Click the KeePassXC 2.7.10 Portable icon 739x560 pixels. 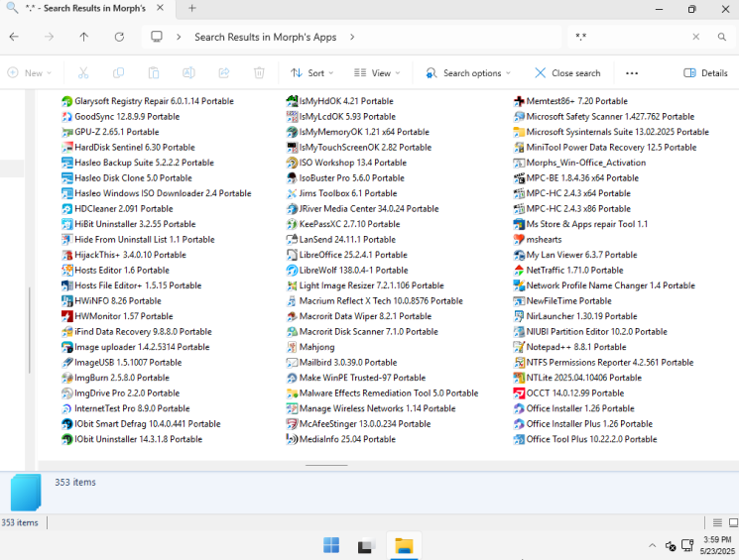pyautogui.click(x=292, y=224)
